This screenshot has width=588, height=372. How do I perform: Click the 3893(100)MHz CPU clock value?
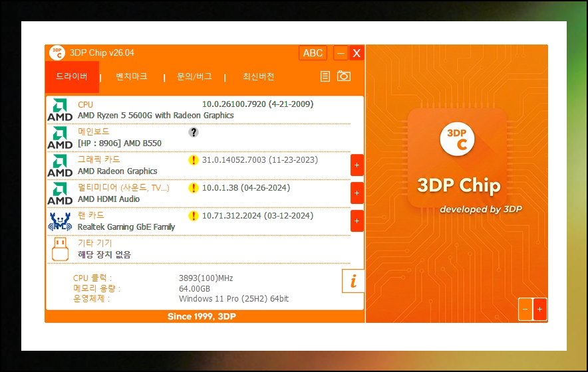click(206, 278)
